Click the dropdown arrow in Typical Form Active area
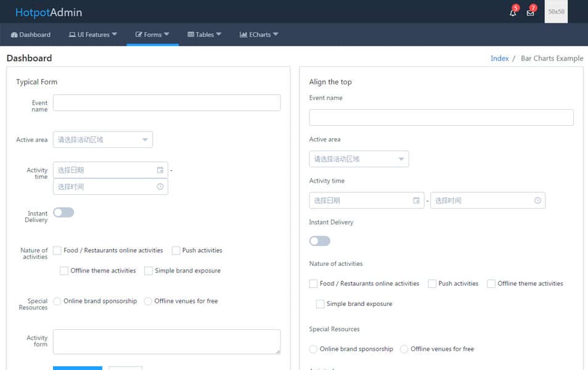 pos(145,139)
